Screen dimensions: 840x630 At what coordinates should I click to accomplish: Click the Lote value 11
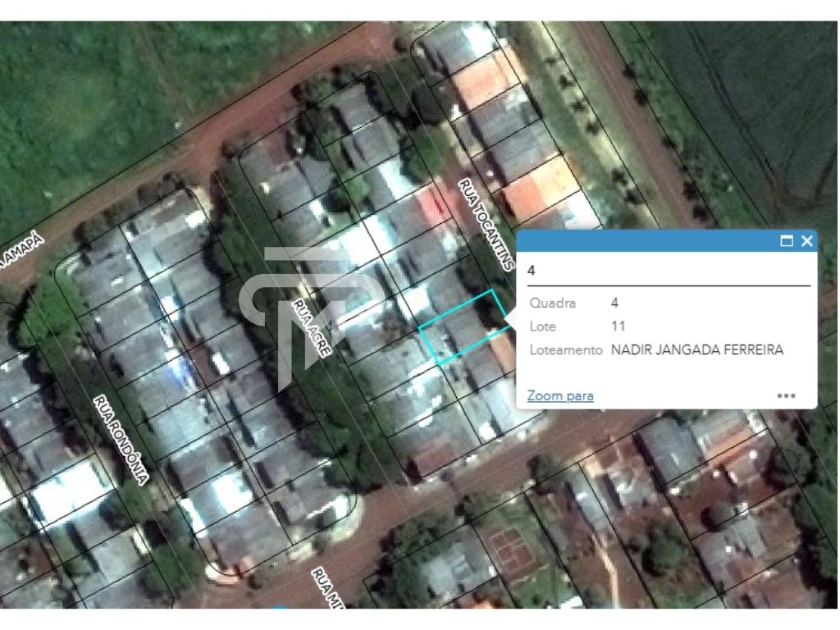(x=618, y=326)
